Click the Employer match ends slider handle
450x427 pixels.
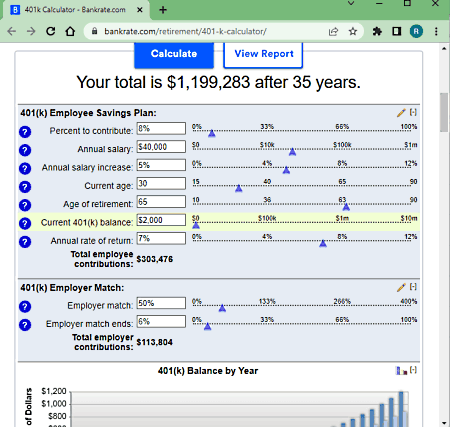(207, 326)
